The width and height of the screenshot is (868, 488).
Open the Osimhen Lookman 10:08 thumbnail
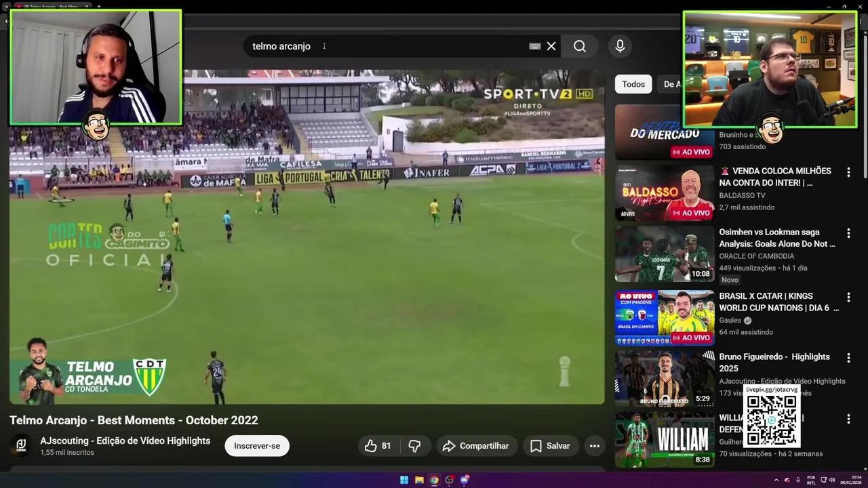(665, 254)
